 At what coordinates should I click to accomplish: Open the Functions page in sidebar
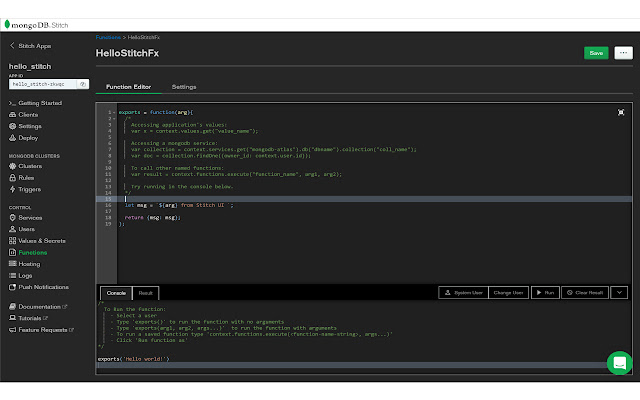[x=28, y=253]
